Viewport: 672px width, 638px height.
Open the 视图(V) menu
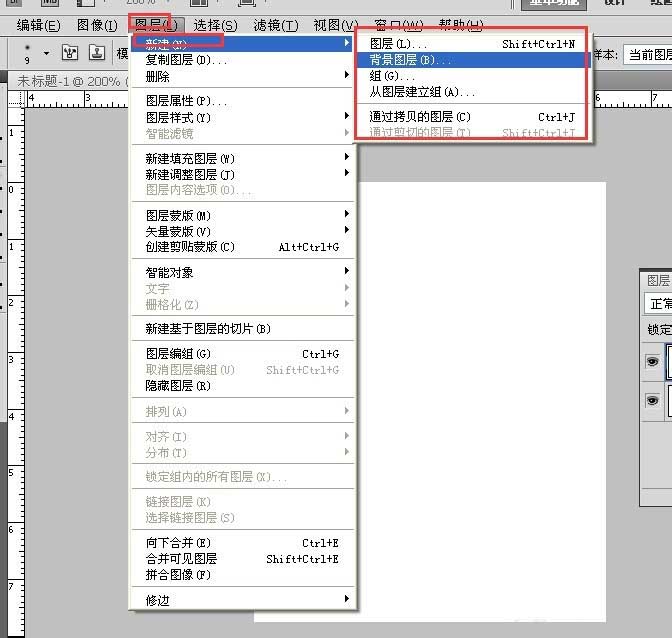tap(336, 25)
